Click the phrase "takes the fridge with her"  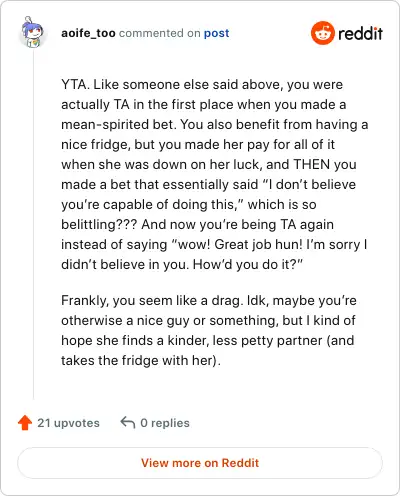click(137, 360)
